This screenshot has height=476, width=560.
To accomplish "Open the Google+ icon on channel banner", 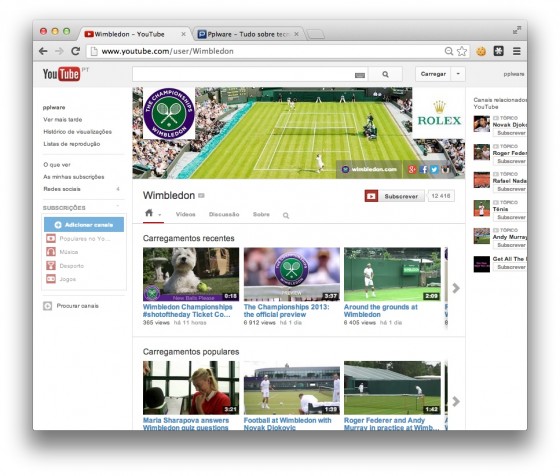I will click(x=412, y=169).
